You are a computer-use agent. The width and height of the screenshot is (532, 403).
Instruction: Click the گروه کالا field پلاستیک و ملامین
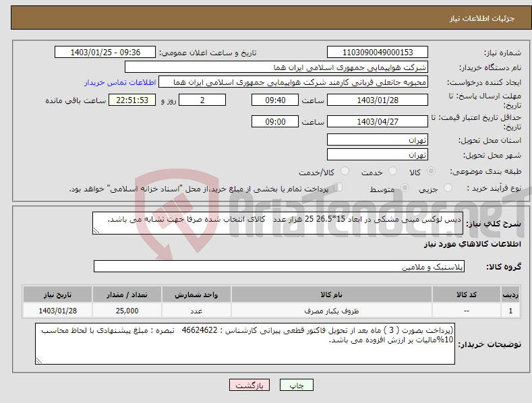pos(279,266)
